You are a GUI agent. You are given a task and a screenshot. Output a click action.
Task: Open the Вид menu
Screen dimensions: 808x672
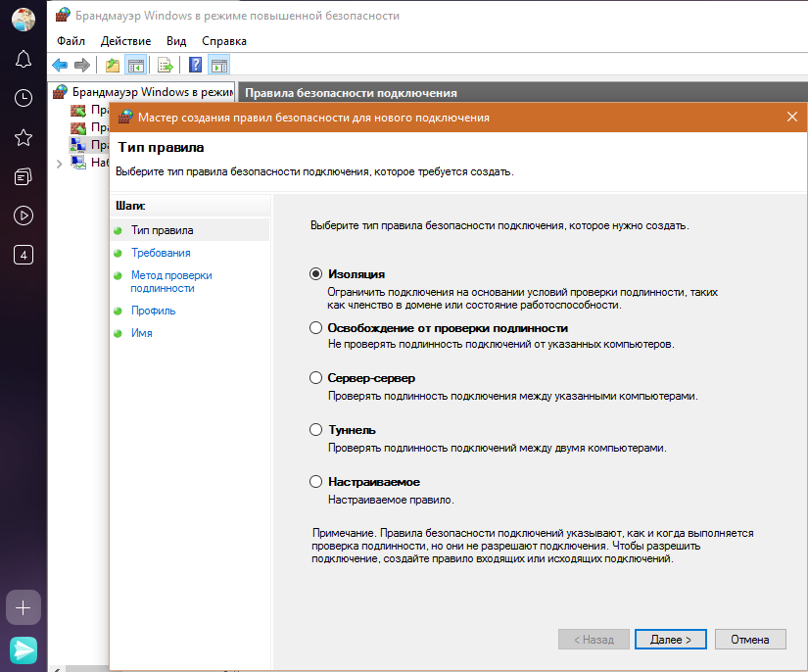(x=176, y=41)
